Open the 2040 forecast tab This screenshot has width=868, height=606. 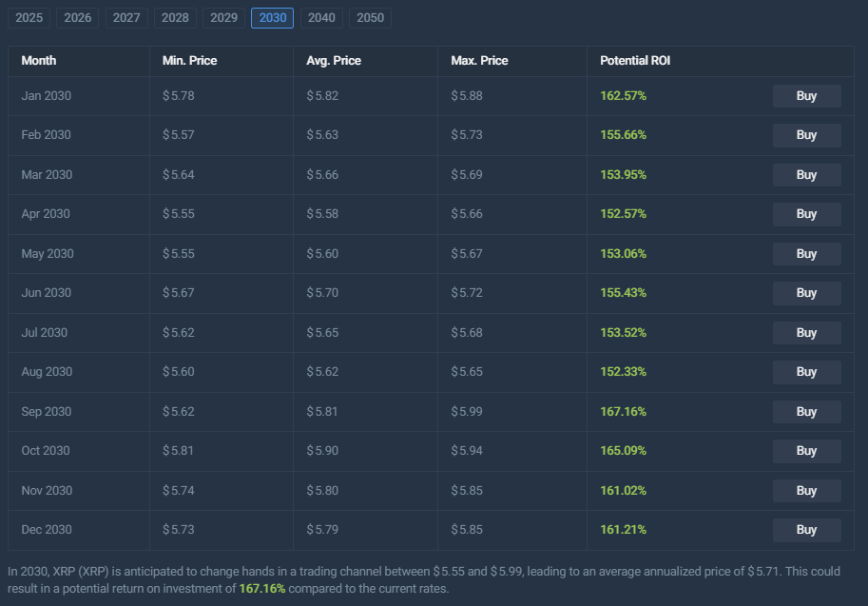click(320, 17)
